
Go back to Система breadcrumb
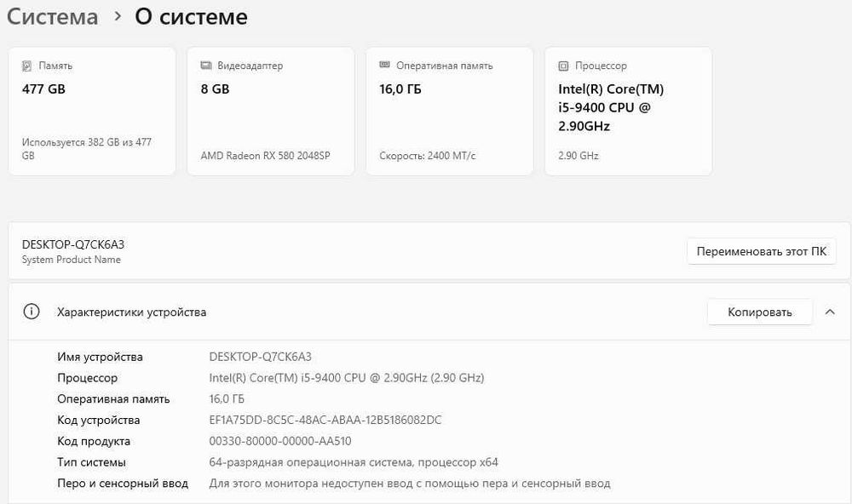tap(52, 16)
